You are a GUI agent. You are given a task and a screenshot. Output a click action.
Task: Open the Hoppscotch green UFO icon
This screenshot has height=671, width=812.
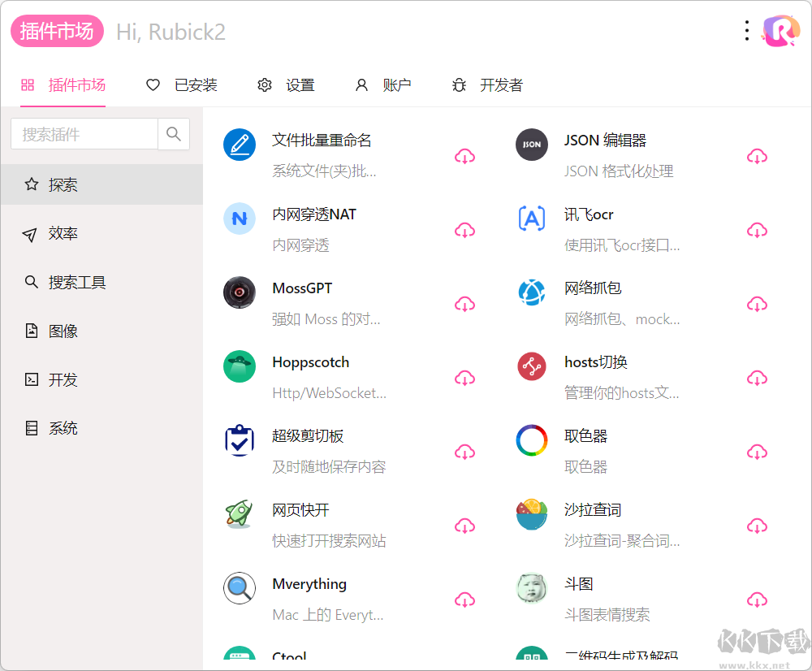pyautogui.click(x=240, y=366)
